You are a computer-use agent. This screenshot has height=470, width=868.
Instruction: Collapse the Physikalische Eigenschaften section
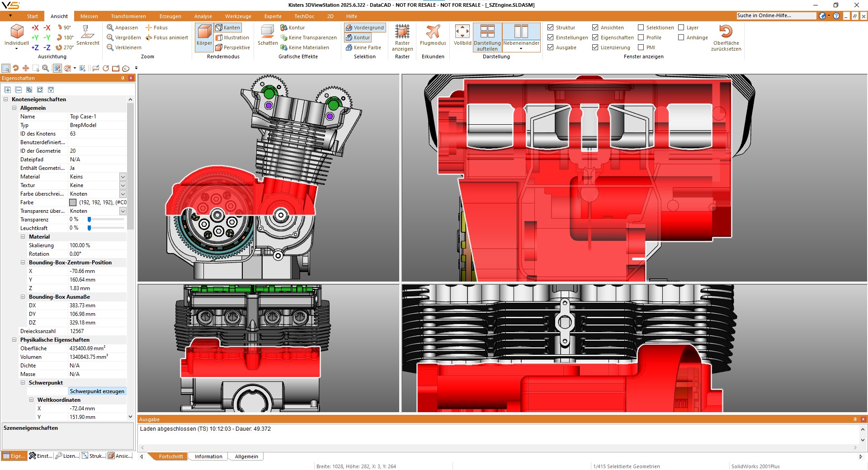tap(14, 340)
